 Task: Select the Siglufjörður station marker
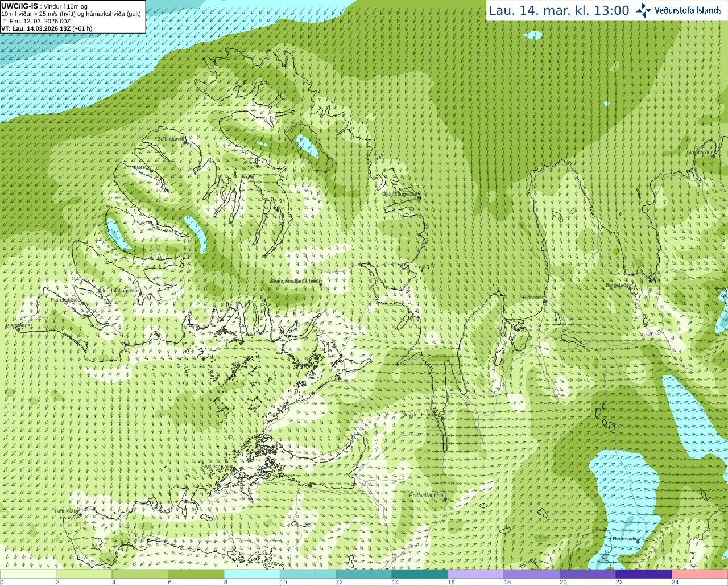tap(713, 155)
